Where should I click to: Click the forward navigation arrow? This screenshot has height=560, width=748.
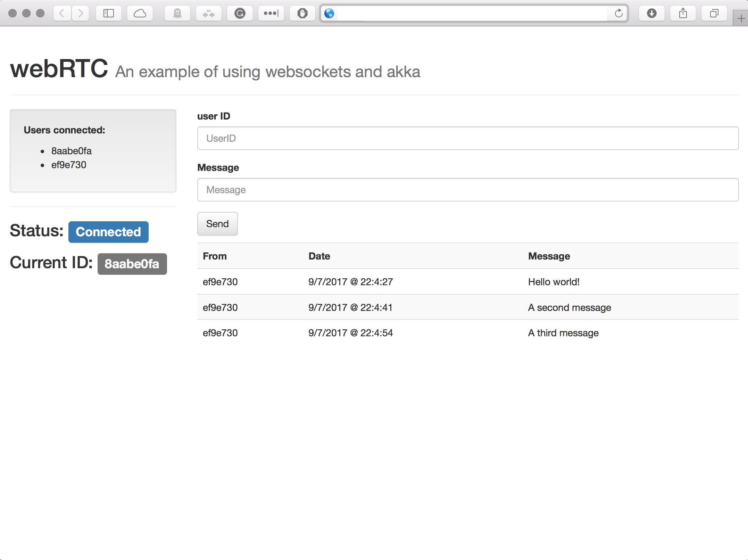pyautogui.click(x=81, y=13)
